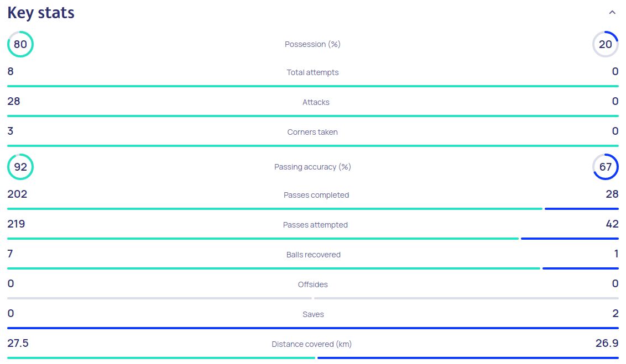Click the blue Saves bar

312,328
